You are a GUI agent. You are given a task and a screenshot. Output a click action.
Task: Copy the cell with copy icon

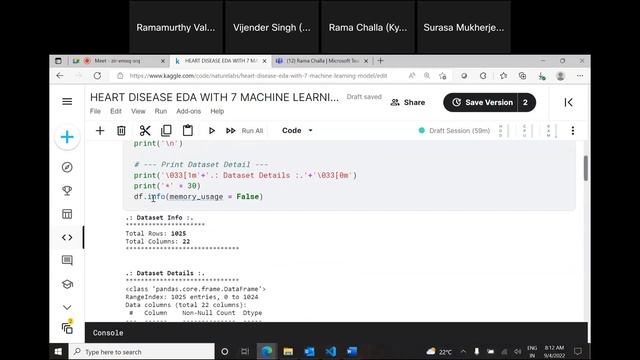point(166,131)
